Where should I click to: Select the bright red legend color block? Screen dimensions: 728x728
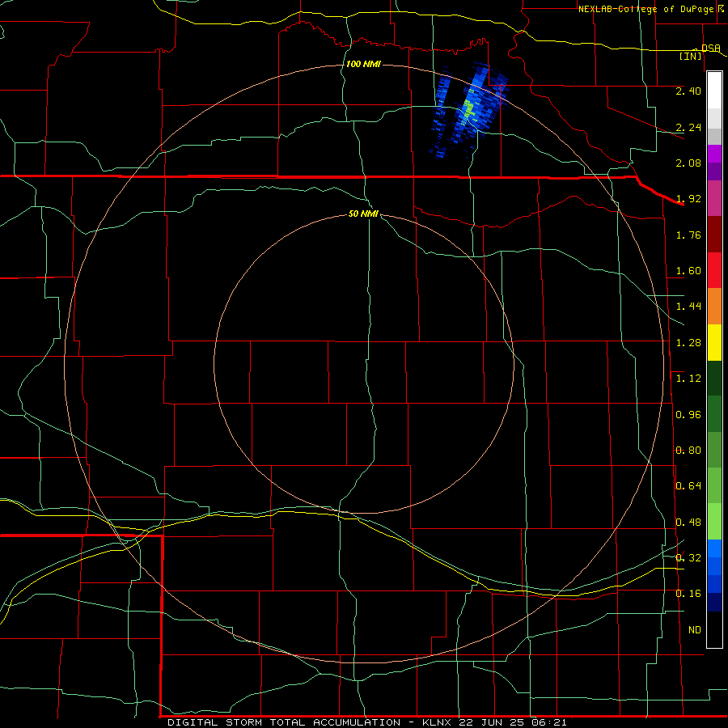tap(714, 270)
